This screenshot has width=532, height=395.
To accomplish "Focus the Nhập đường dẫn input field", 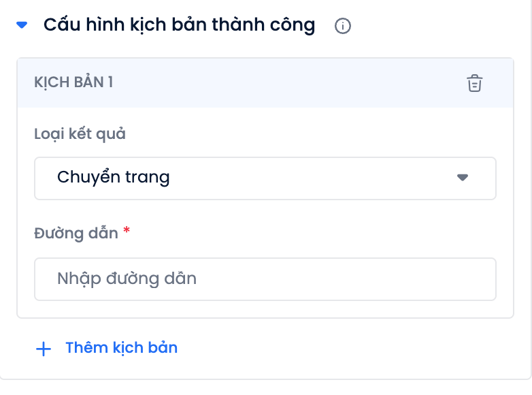I will point(265,279).
